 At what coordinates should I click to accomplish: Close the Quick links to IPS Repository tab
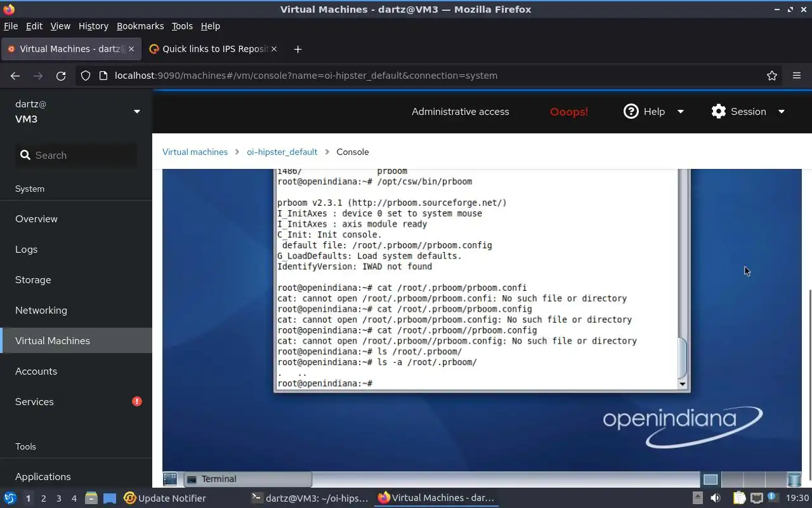tap(274, 49)
